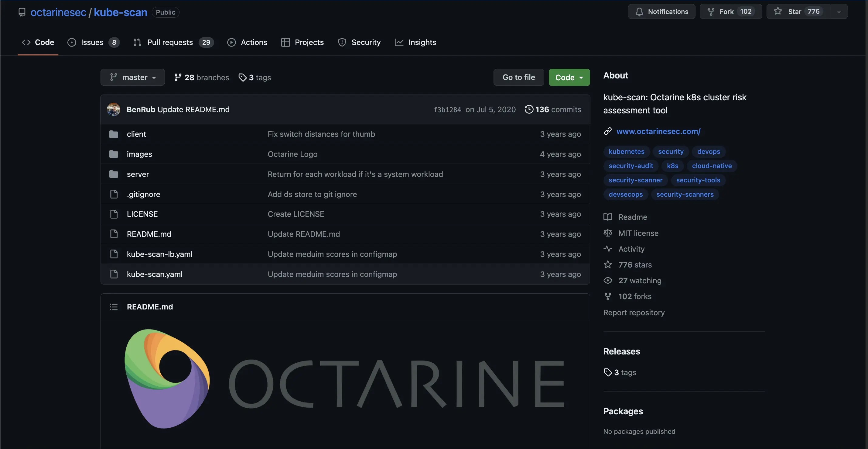Select the devsecops topic tag
This screenshot has height=449, width=868.
pyautogui.click(x=625, y=194)
